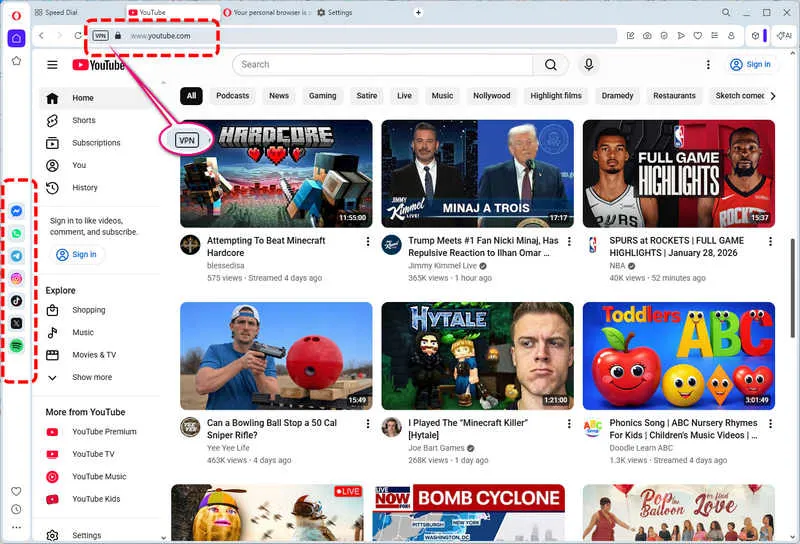This screenshot has height=544, width=800.
Task: Click the snapshot camera icon in address bar
Action: click(647, 36)
